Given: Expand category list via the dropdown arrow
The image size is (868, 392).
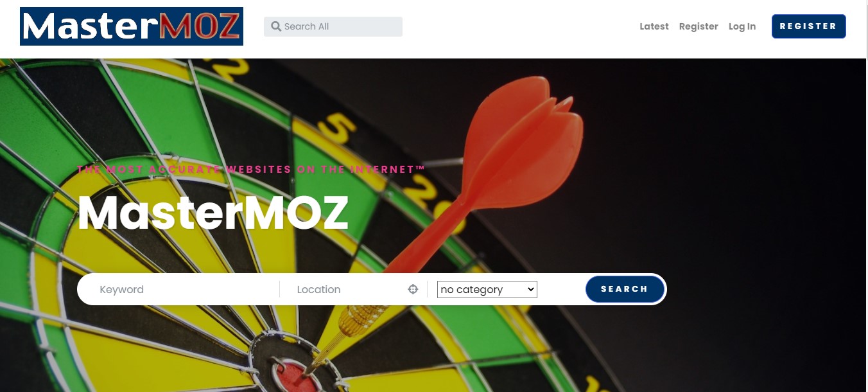Looking at the screenshot, I should click(x=530, y=289).
